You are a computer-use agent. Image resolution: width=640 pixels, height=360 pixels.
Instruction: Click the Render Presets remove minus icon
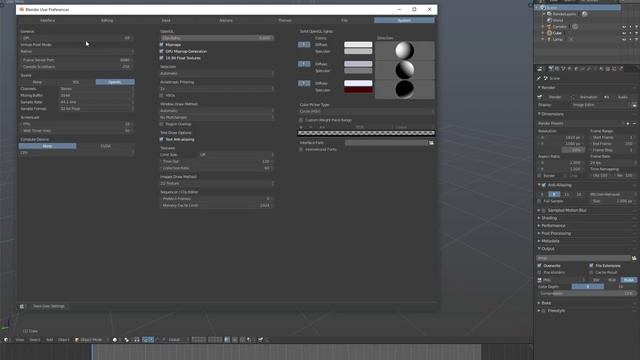pos(634,123)
